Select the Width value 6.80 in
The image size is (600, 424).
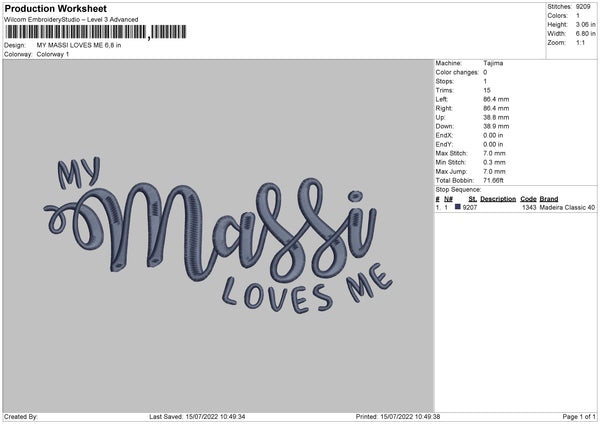tap(585, 34)
